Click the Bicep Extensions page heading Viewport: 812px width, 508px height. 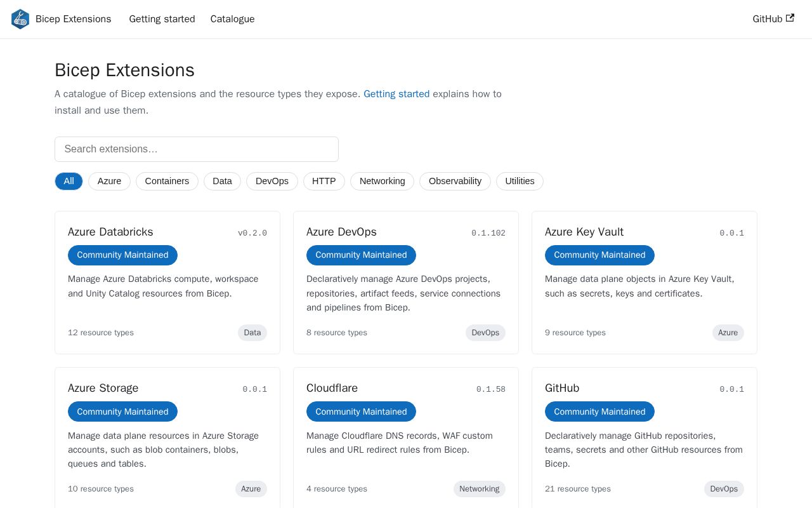tap(124, 70)
